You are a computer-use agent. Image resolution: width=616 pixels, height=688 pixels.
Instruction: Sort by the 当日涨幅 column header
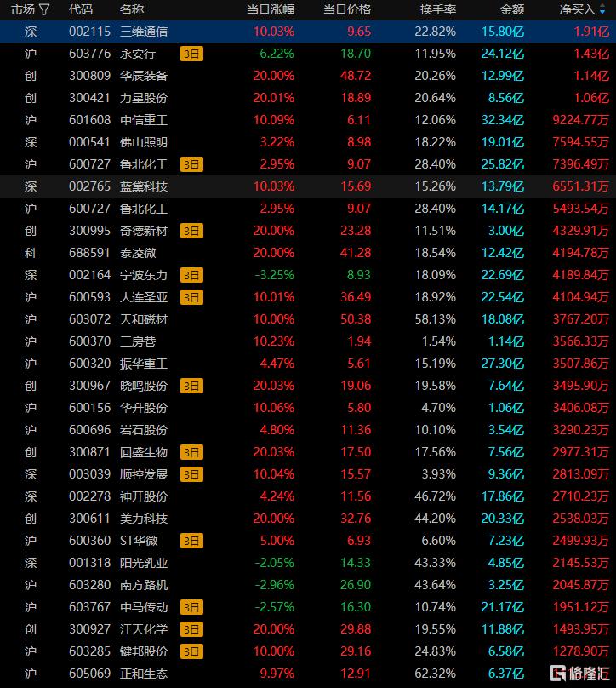click(x=271, y=9)
